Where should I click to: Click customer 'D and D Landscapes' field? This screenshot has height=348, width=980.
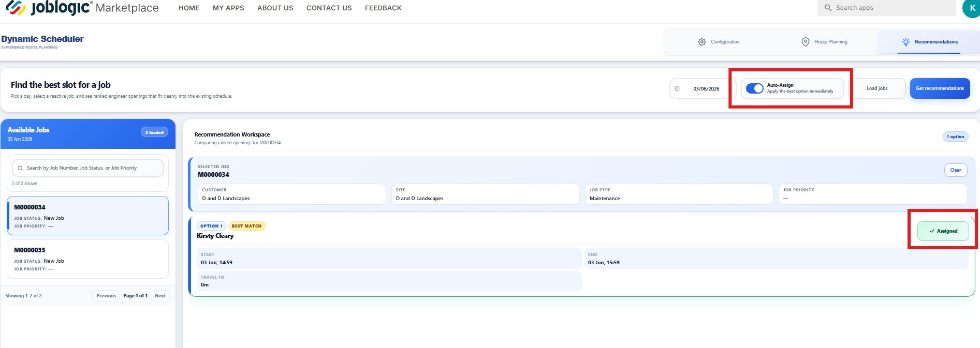(291, 194)
